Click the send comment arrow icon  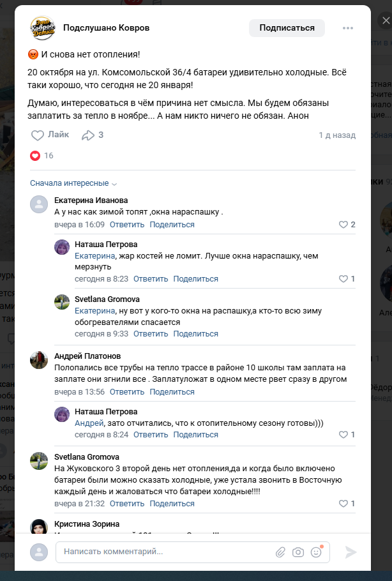[351, 552]
